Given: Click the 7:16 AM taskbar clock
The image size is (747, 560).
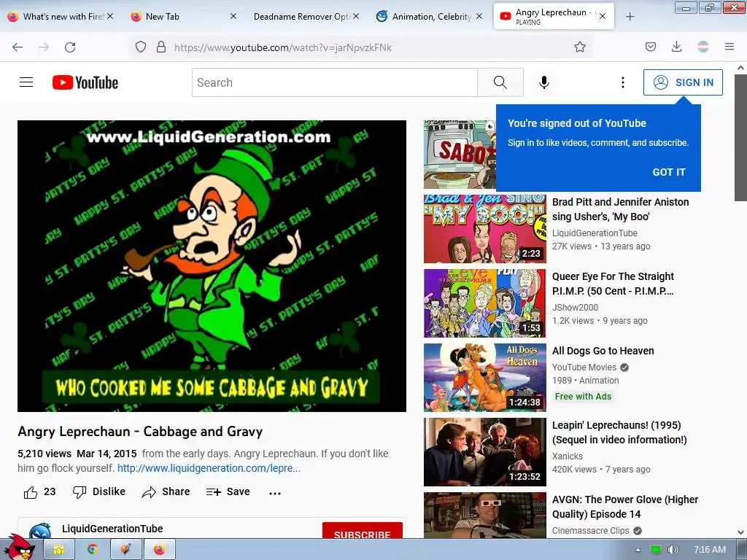Looking at the screenshot, I should [710, 550].
